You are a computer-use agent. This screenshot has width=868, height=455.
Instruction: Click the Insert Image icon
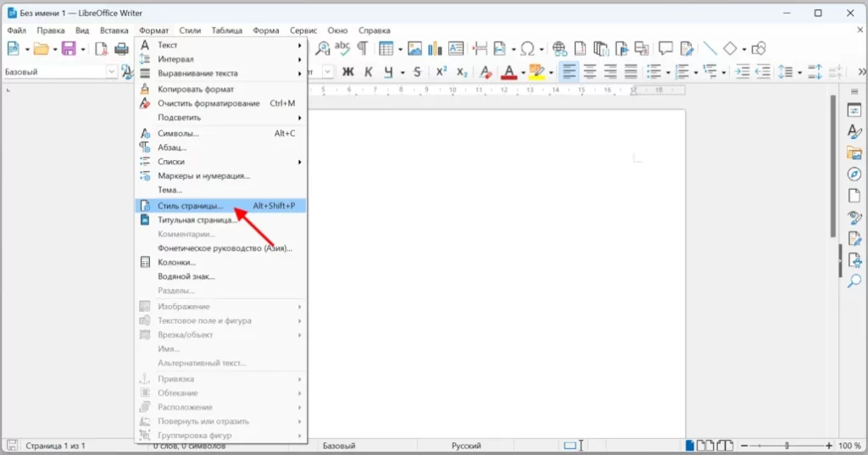[x=415, y=48]
